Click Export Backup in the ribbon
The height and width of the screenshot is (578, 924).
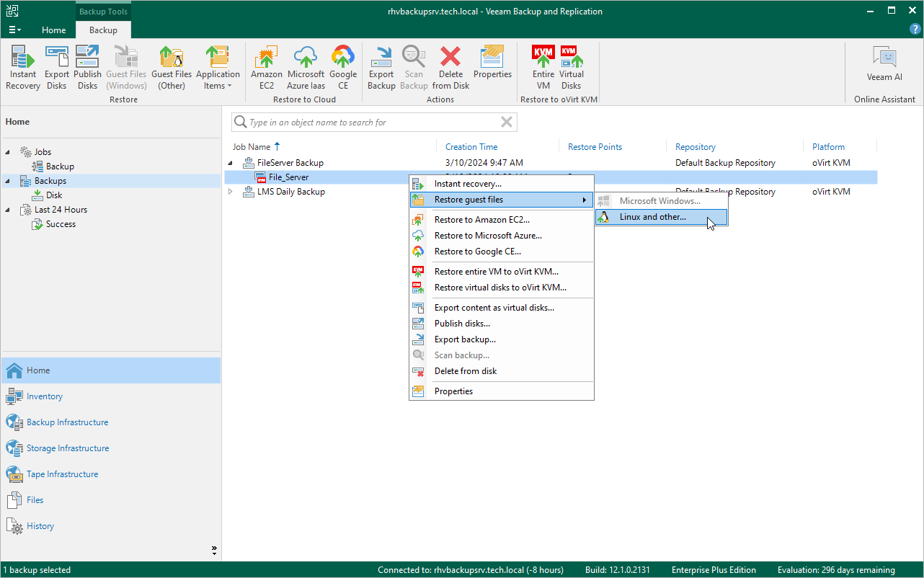point(381,67)
